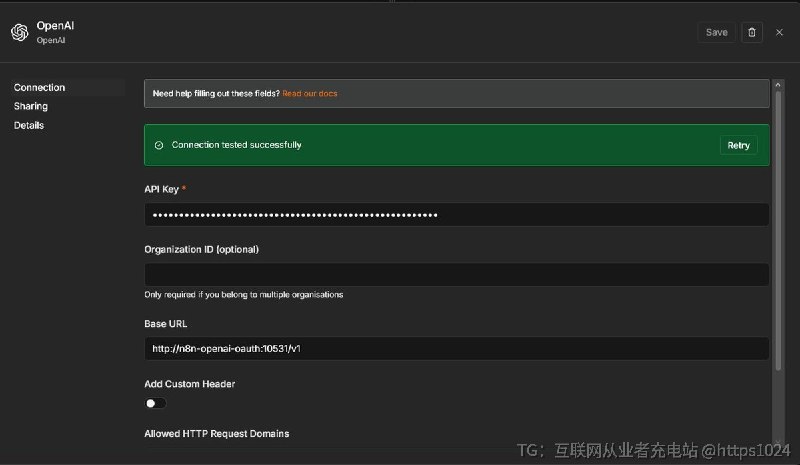Click the OpenAI logo icon
Image resolution: width=800 pixels, height=465 pixels.
pos(20,32)
